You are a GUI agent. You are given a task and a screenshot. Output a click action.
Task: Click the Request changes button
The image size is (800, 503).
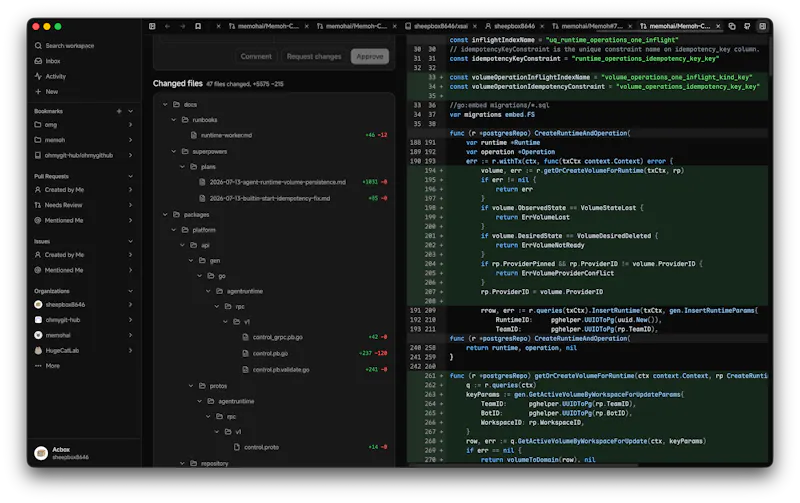pyautogui.click(x=314, y=56)
